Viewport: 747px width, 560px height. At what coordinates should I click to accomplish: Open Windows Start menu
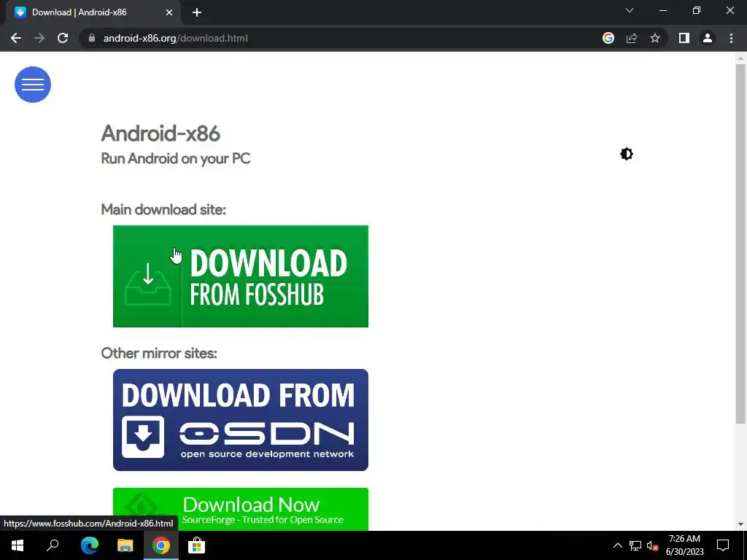18,545
